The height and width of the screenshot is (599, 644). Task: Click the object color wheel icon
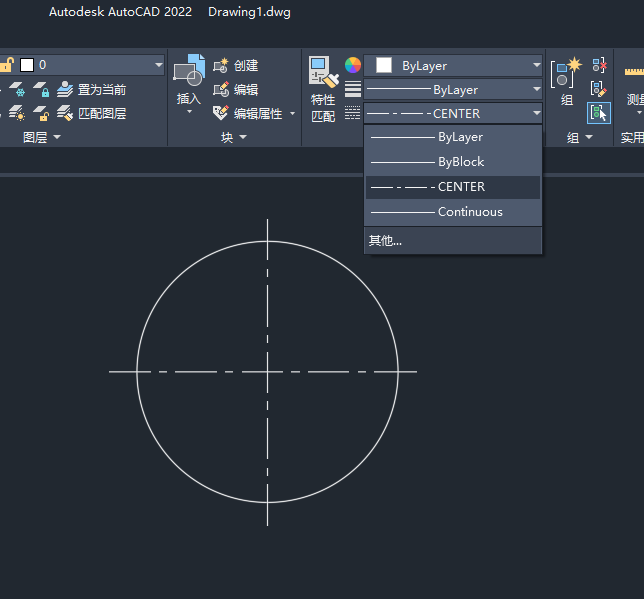pyautogui.click(x=353, y=65)
